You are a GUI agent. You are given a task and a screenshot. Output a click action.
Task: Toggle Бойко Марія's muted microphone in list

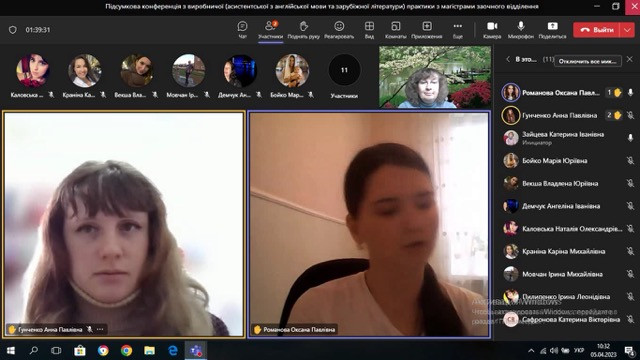point(631,161)
